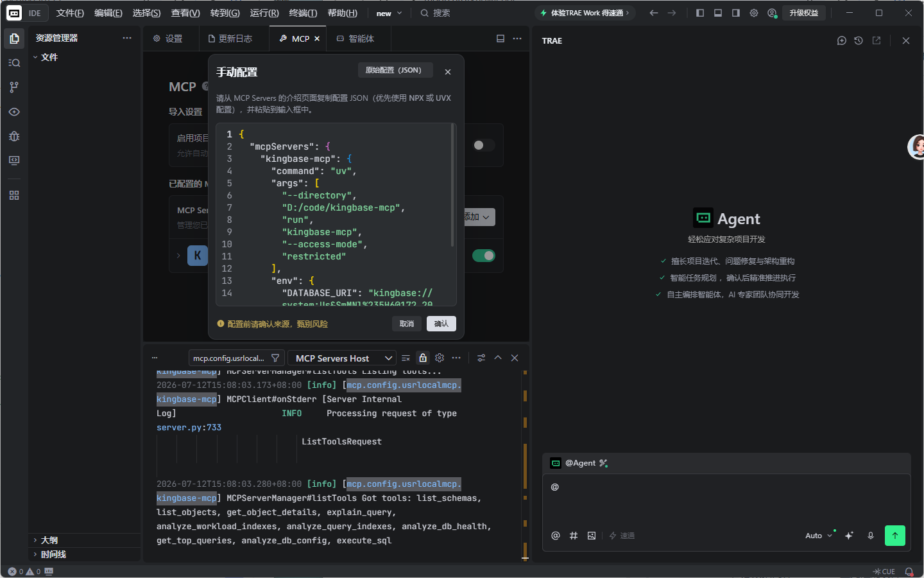Image resolution: width=924 pixels, height=578 pixels.
Task: Pop out the TRAE chat panel
Action: coord(877,40)
